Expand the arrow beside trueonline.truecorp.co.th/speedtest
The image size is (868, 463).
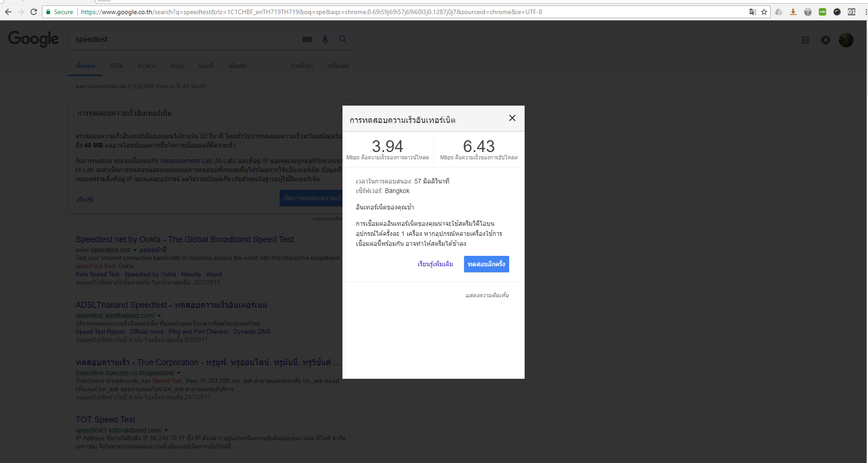tap(179, 373)
